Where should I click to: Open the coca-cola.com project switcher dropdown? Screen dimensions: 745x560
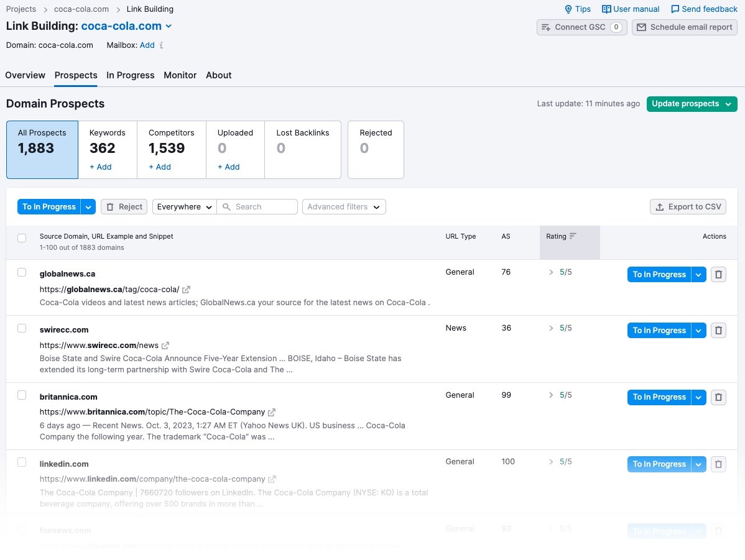(168, 26)
